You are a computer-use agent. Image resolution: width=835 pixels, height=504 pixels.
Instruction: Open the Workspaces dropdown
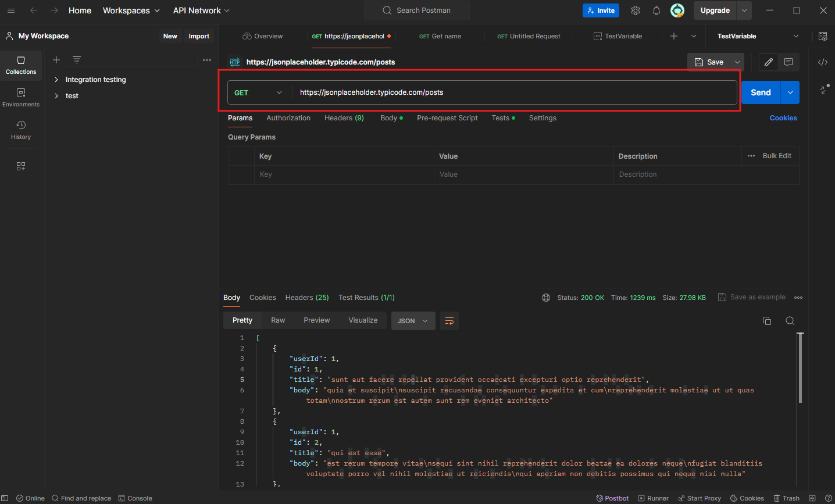coord(131,10)
